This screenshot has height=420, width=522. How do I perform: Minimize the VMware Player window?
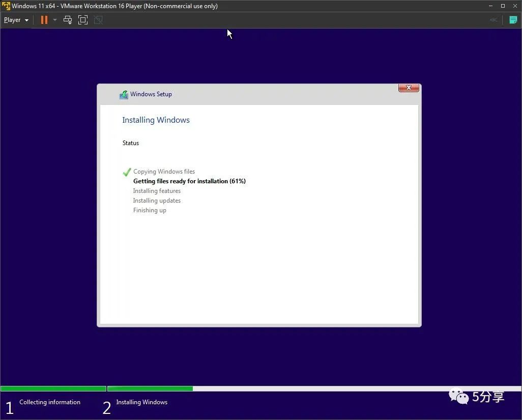(490, 6)
